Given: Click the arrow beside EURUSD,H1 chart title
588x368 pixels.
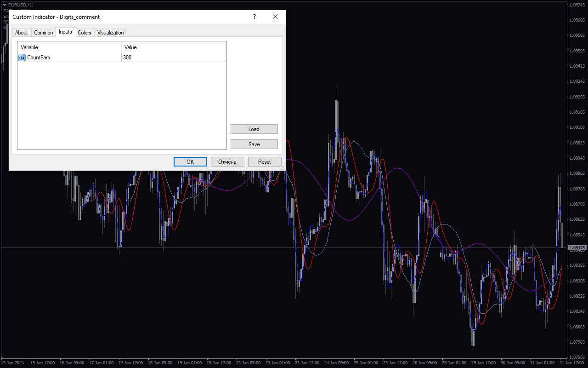Looking at the screenshot, I should click(x=5, y=5).
